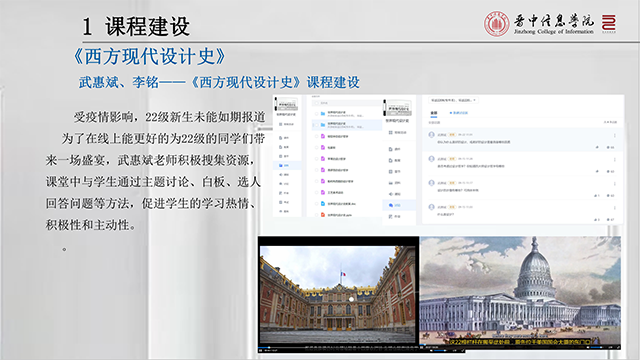Open the three-dot menu on the fourth discussion post
The width and height of the screenshot is (640, 360).
tap(615, 208)
